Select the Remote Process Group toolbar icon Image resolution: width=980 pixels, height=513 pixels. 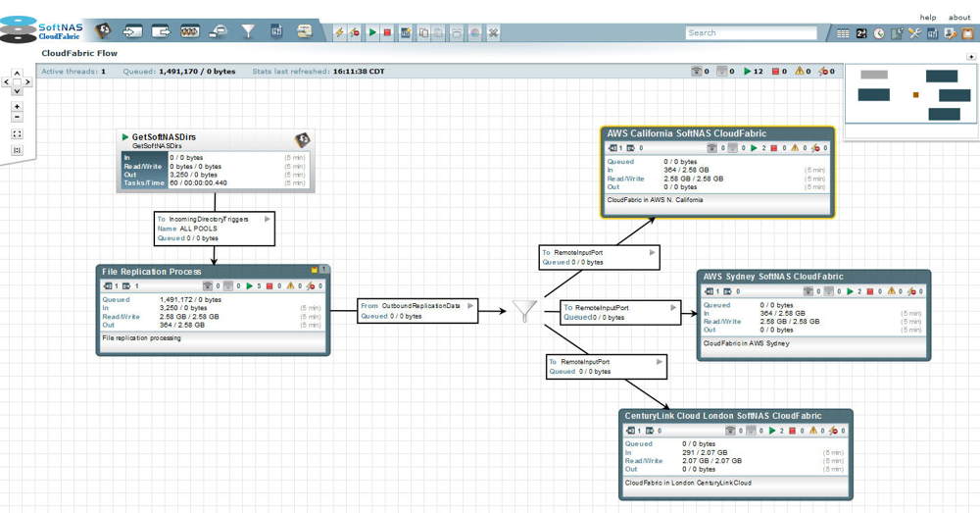pyautogui.click(x=219, y=31)
